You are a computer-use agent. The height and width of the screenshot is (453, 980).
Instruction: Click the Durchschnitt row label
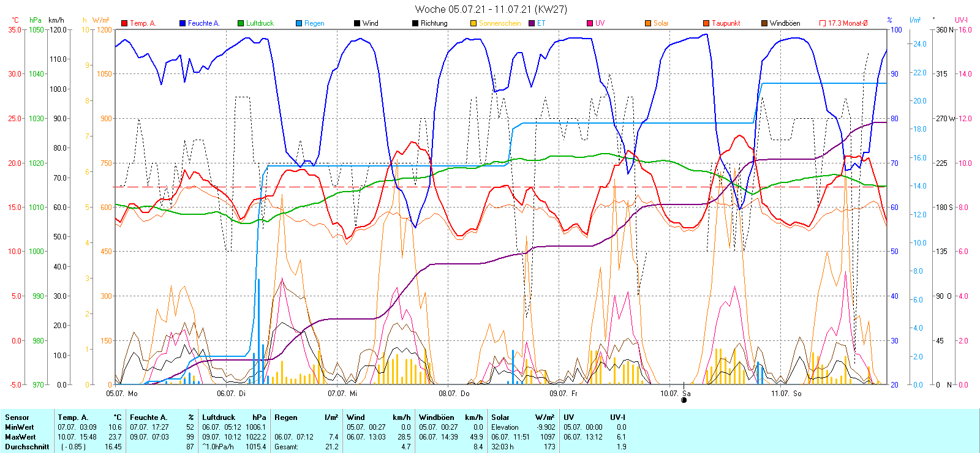[27, 447]
